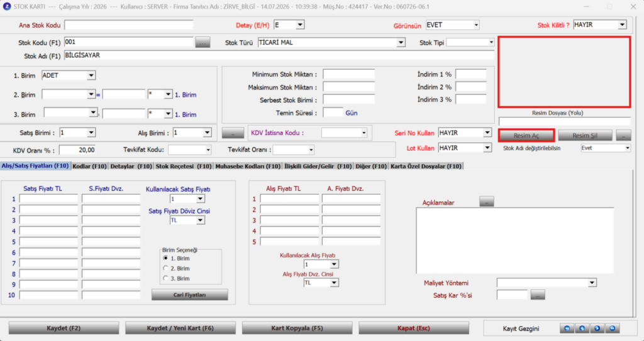
Task: Open the Satış Birimi dropdown
Action: pos(91,133)
